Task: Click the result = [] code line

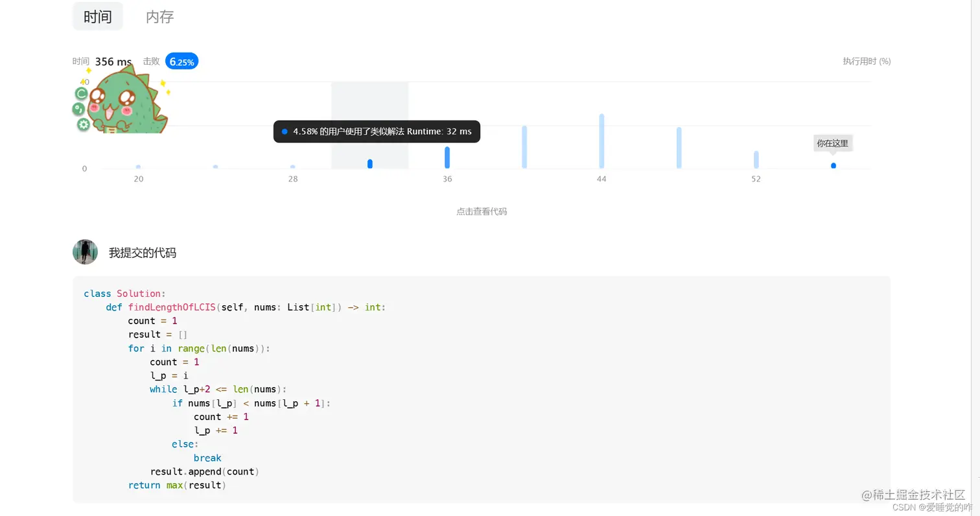Action: (x=157, y=334)
